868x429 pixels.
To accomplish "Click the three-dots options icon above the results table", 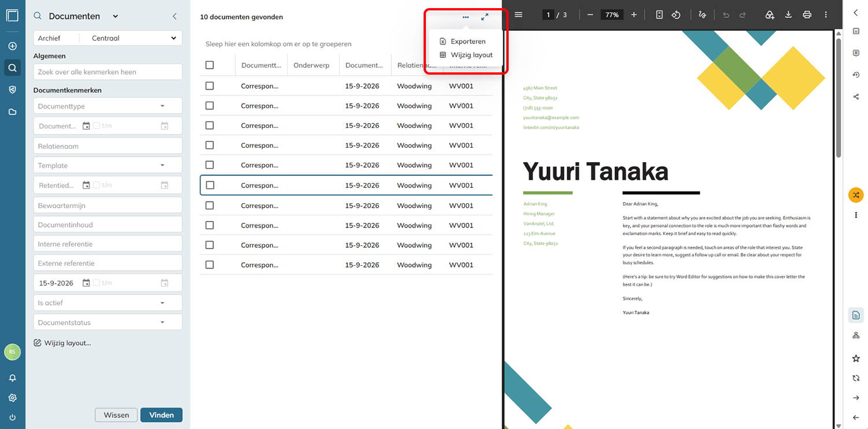I will tap(466, 17).
